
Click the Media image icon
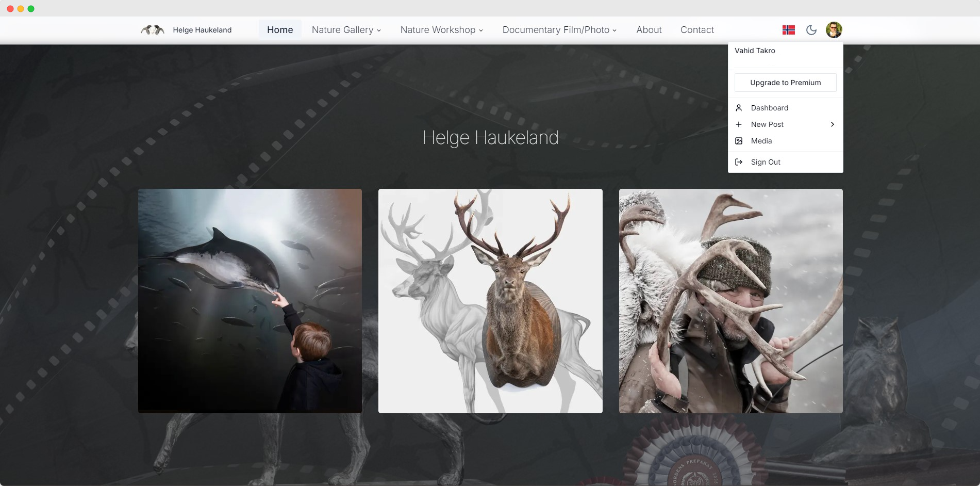pyautogui.click(x=739, y=141)
